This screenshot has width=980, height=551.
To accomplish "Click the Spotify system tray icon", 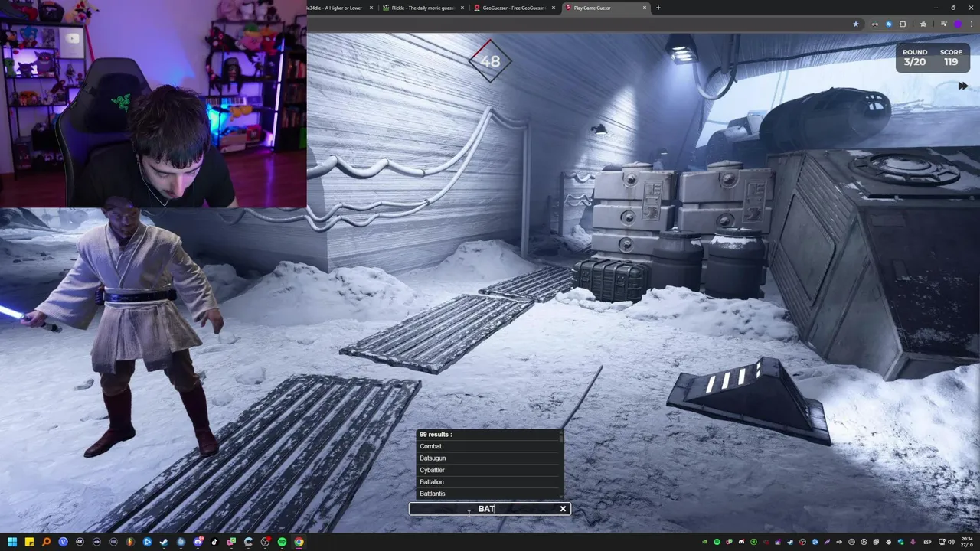I will 717,542.
